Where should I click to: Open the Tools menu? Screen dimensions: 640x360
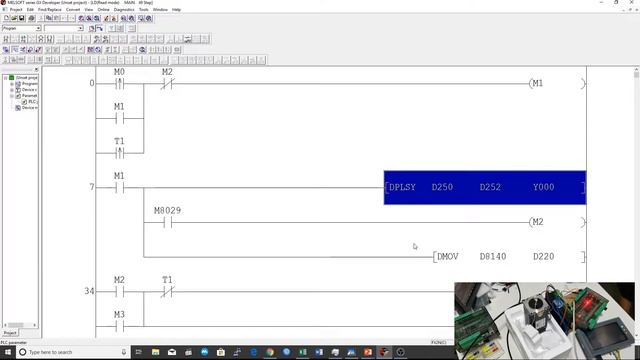point(144,9)
